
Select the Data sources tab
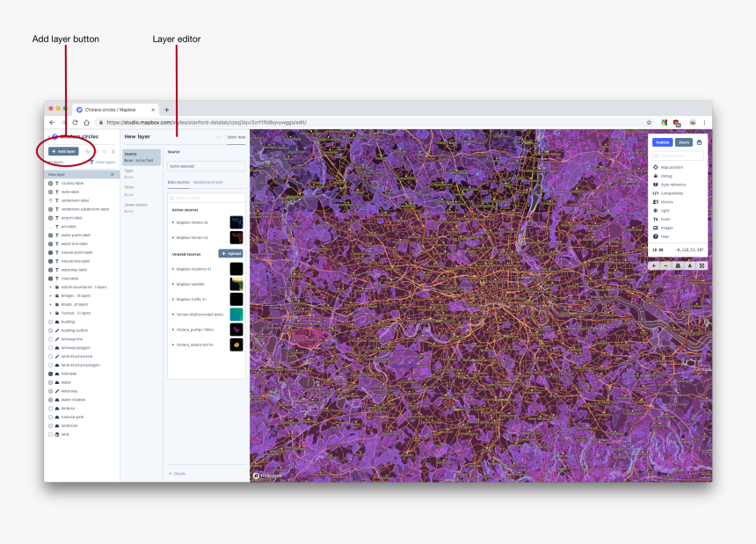[178, 182]
